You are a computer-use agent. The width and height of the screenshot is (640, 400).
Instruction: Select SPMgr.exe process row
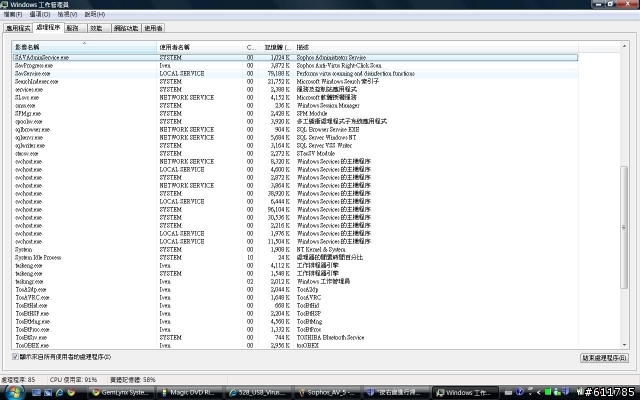point(295,113)
